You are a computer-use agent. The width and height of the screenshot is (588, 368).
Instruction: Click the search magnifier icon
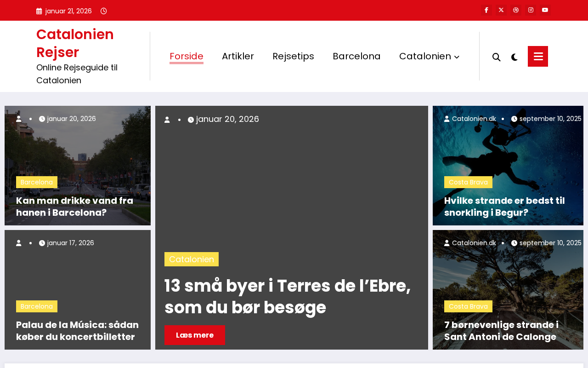coord(497,57)
